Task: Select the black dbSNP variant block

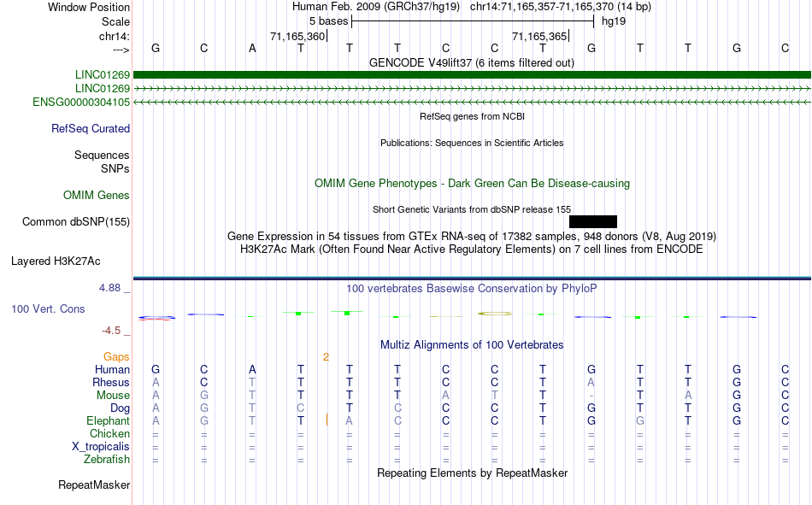Action: click(593, 221)
